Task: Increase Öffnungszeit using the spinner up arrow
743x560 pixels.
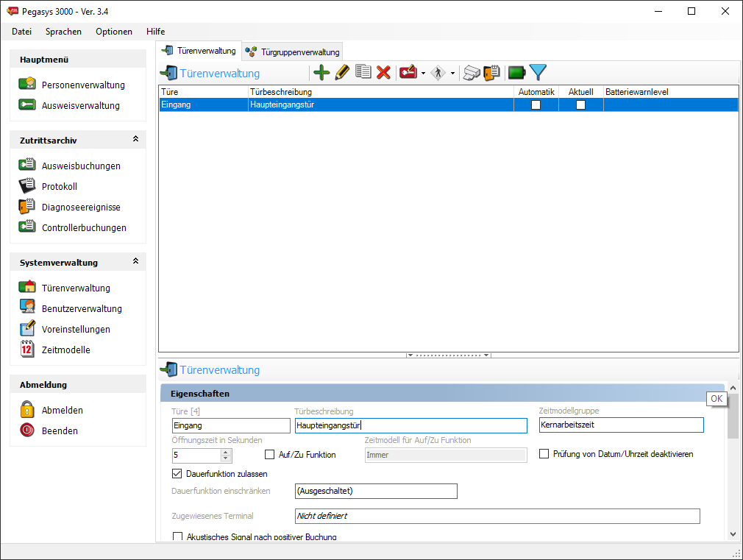Action: click(x=226, y=451)
